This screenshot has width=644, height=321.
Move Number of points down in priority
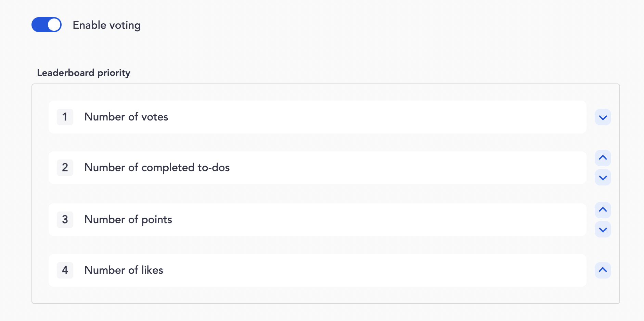click(x=603, y=230)
